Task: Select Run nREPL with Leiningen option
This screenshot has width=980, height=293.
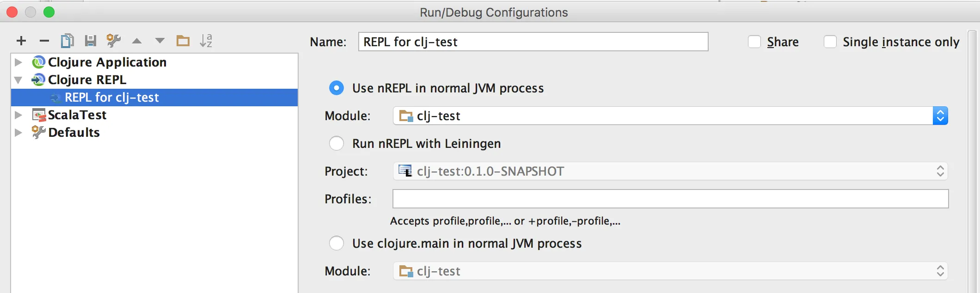Action: (337, 144)
